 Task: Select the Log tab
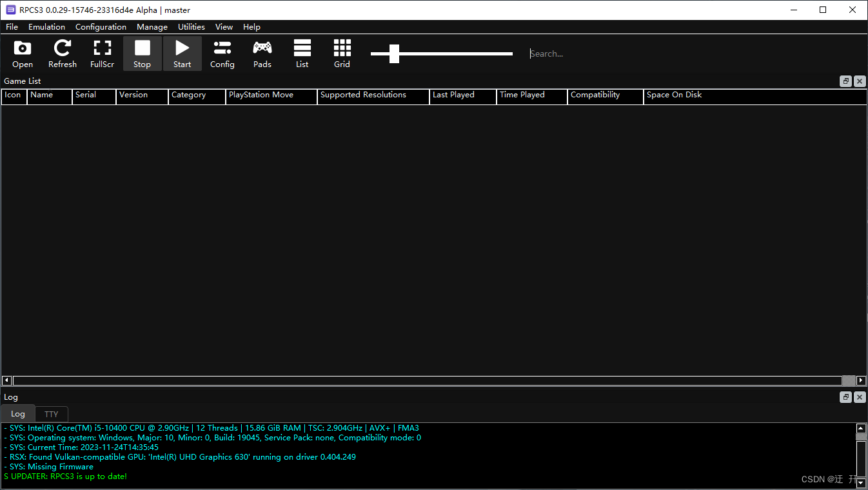click(18, 414)
